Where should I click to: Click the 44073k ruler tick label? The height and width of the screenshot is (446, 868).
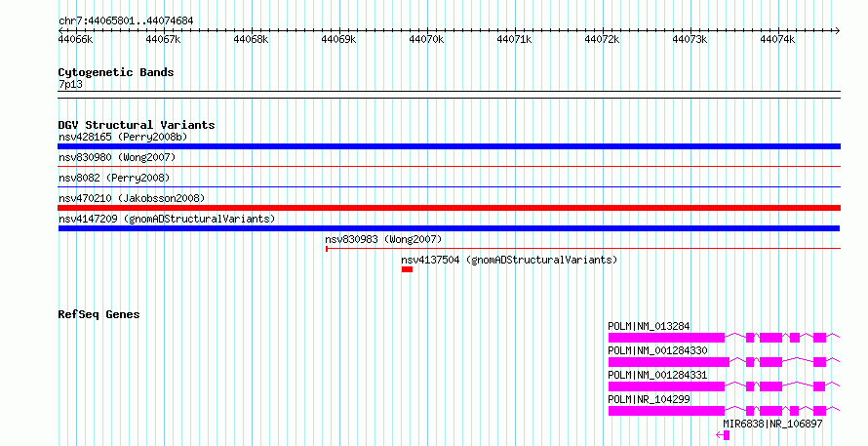click(690, 39)
